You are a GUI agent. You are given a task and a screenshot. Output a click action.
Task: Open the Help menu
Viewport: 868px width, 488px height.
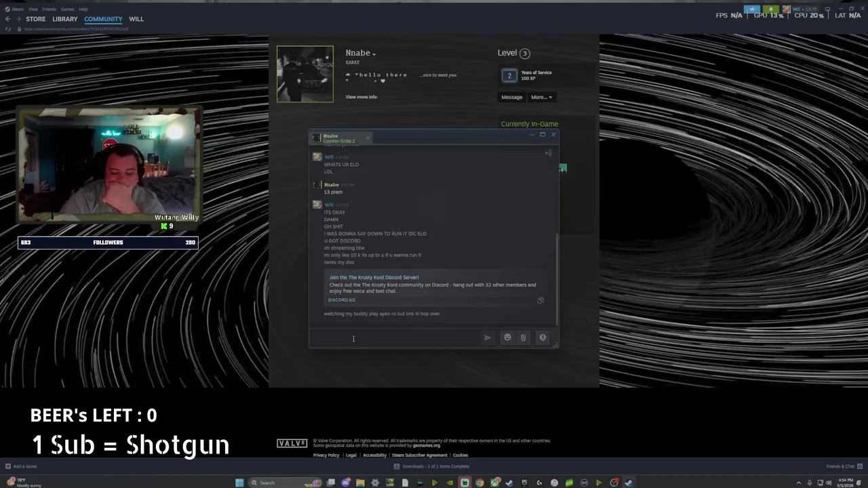(83, 9)
